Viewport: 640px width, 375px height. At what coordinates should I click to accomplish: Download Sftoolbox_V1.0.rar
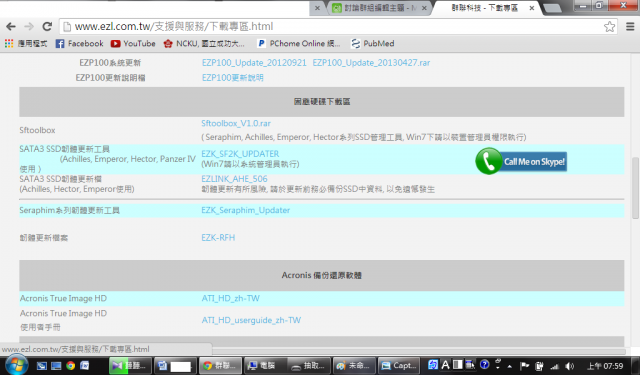(236, 123)
